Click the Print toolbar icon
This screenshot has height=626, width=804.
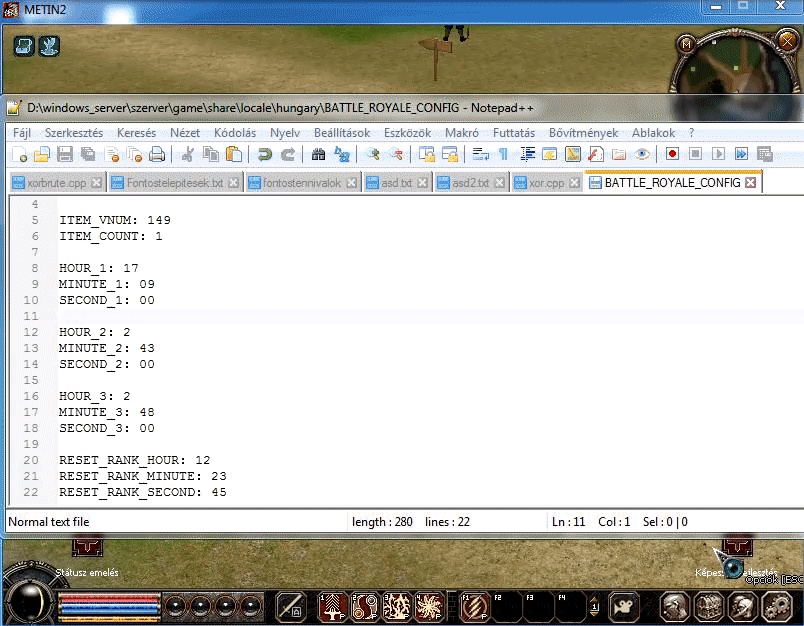[157, 154]
